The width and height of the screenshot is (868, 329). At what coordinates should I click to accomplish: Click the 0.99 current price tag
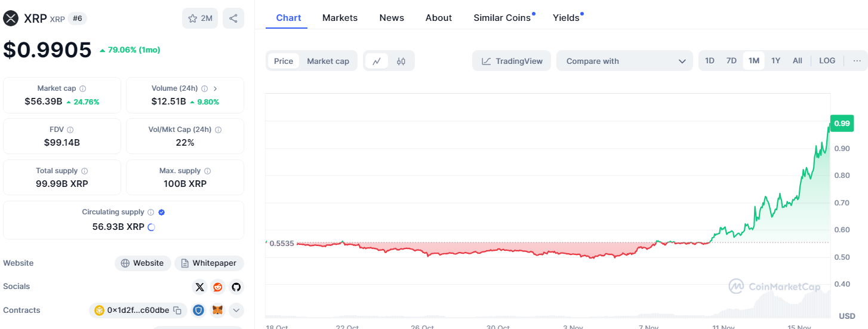(842, 123)
